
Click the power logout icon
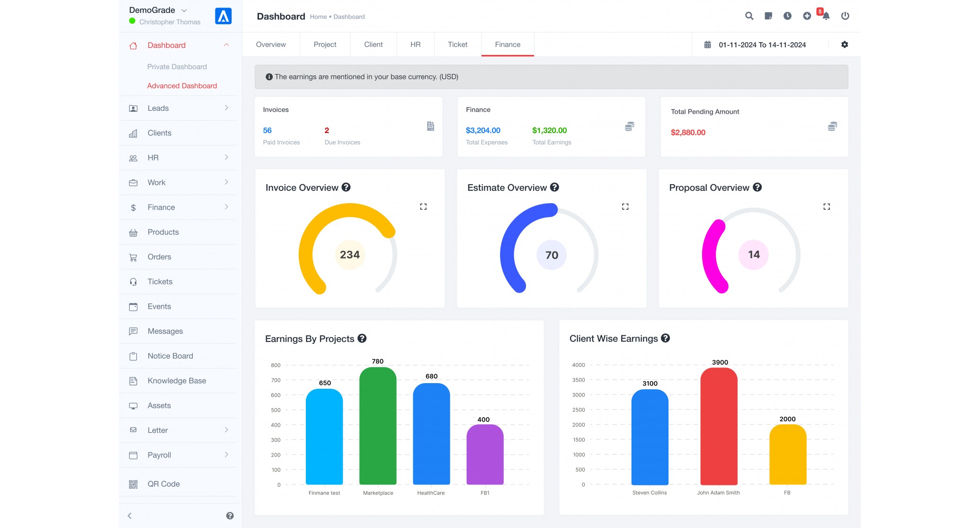[x=845, y=16]
